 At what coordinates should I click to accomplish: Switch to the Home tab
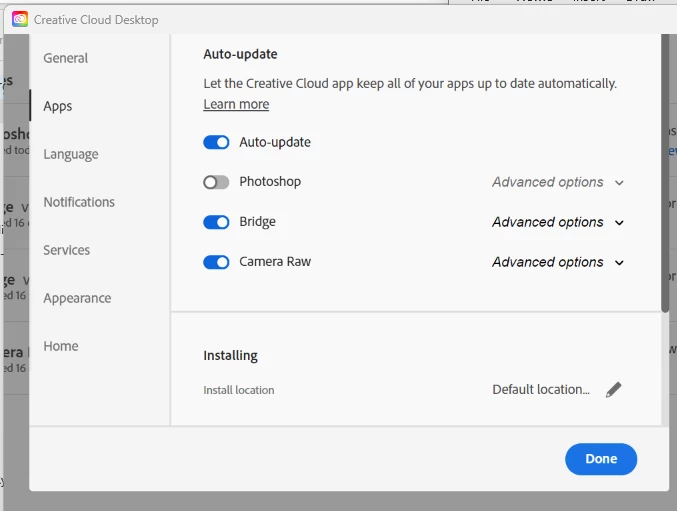61,346
